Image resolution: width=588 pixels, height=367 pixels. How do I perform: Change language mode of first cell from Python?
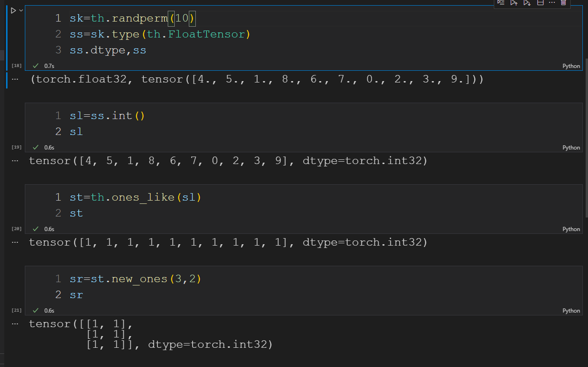tap(571, 66)
